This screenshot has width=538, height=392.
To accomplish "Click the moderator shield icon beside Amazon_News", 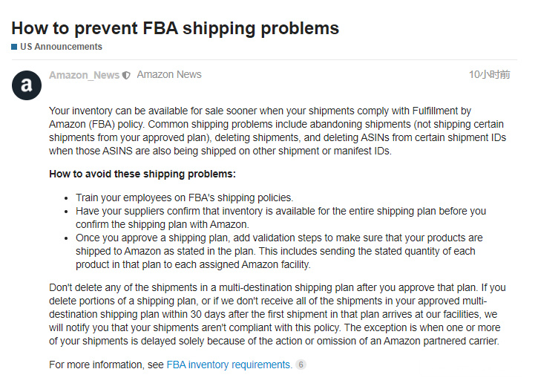I will [127, 75].
